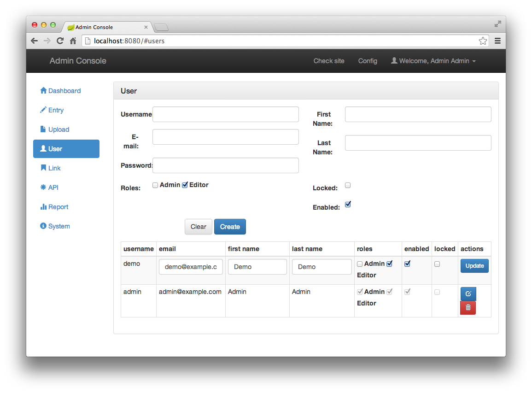Click Update button for demo user

[474, 266]
